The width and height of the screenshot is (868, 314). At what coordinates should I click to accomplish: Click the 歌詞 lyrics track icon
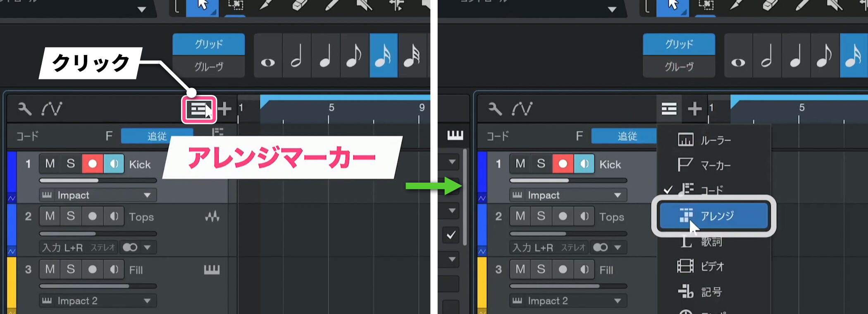pos(686,242)
